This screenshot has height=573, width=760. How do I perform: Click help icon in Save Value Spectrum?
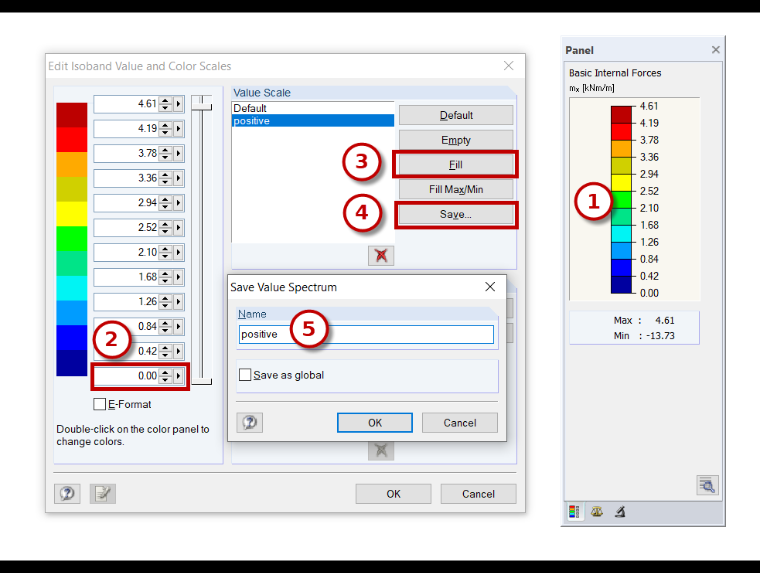(250, 423)
